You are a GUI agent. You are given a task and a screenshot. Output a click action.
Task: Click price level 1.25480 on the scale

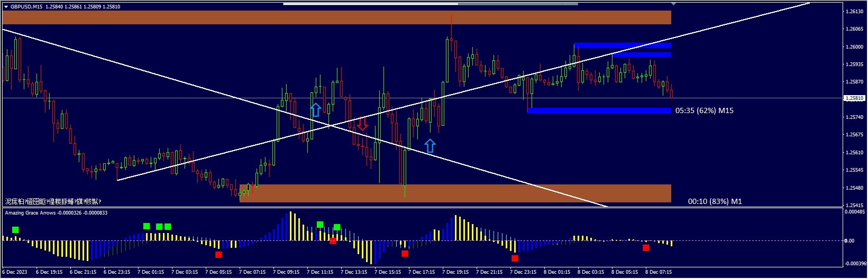[855, 188]
